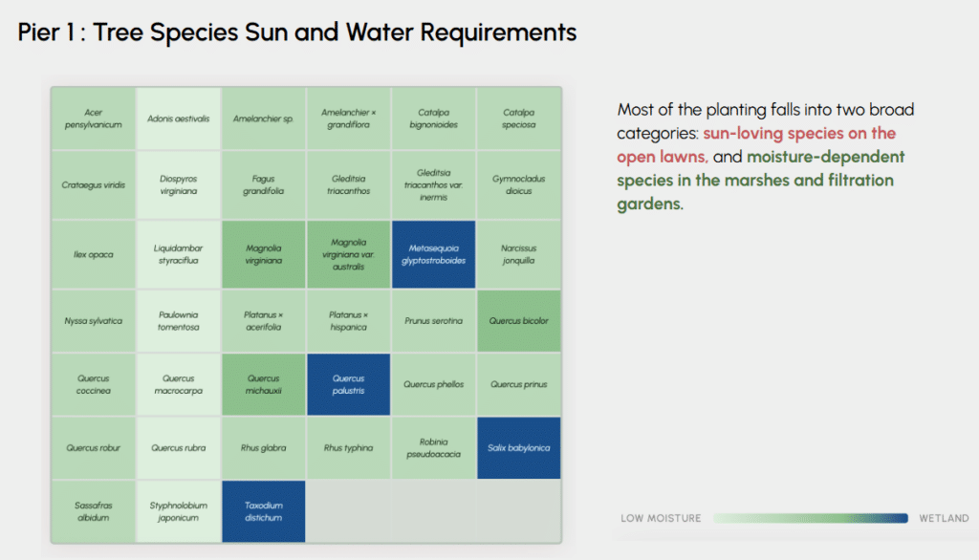The height and width of the screenshot is (560, 979).
Task: Select the Styphnolobium japonicum cell
Action: 178,511
